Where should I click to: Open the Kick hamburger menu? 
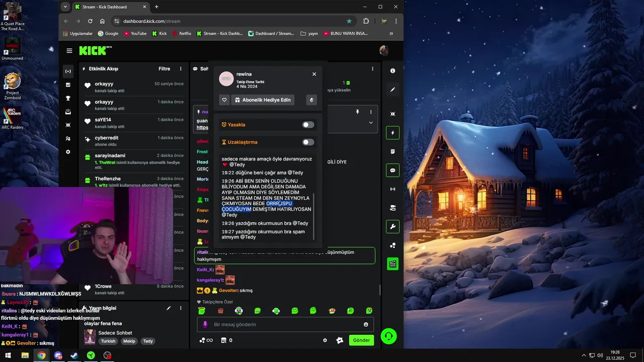click(x=69, y=51)
